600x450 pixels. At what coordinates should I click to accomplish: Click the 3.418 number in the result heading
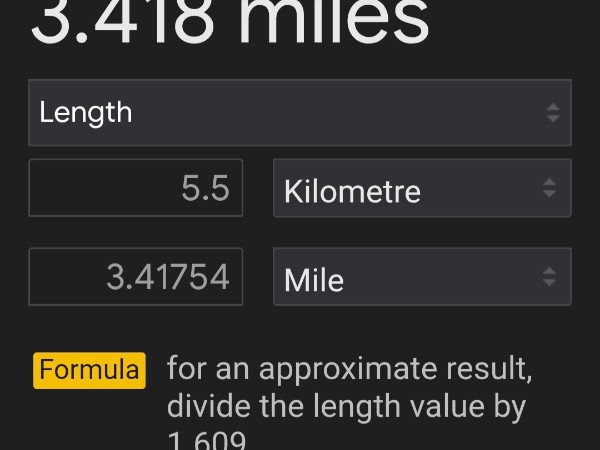coord(118,22)
